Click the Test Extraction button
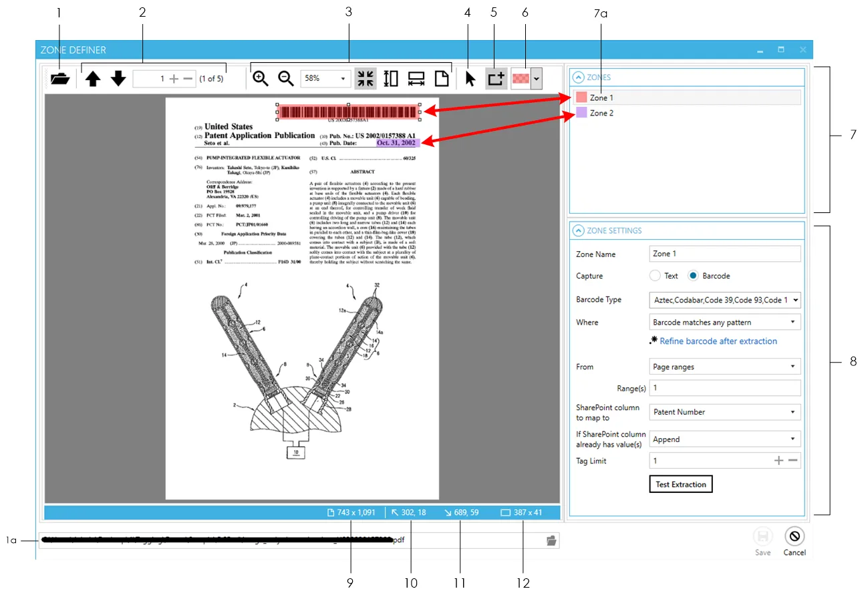Viewport: 868px width, 597px height. click(x=680, y=484)
